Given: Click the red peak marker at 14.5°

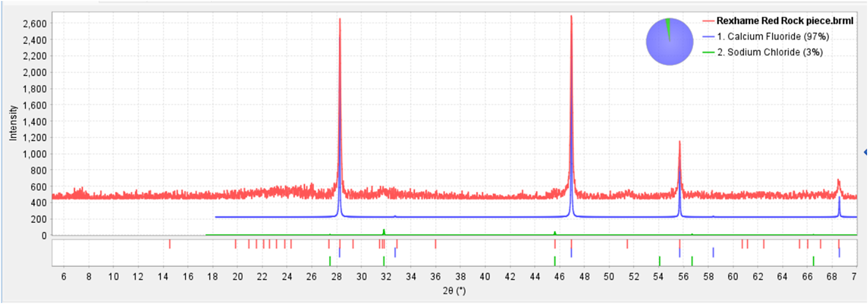Looking at the screenshot, I should (170, 244).
